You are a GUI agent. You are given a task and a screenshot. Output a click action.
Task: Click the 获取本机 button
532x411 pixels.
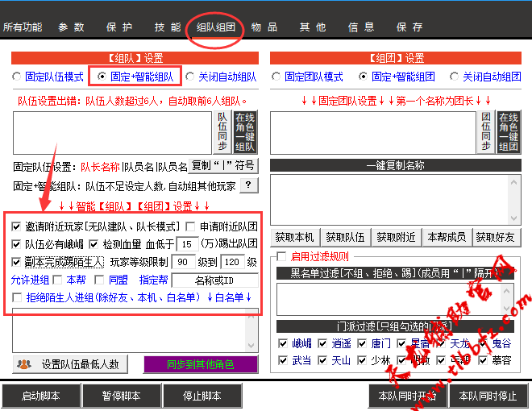[294, 238]
